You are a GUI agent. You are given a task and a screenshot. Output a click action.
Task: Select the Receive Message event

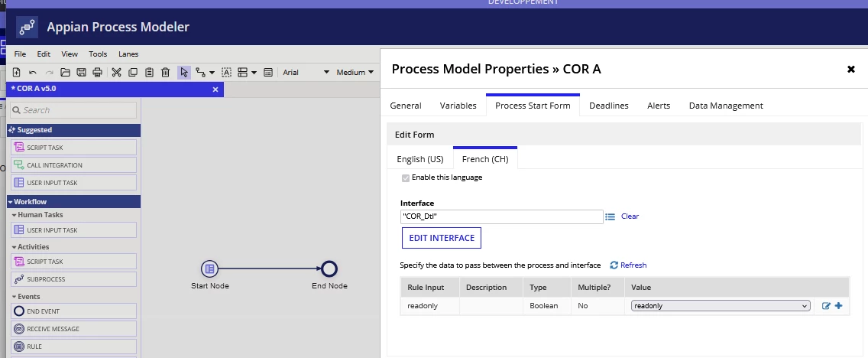[x=73, y=329]
